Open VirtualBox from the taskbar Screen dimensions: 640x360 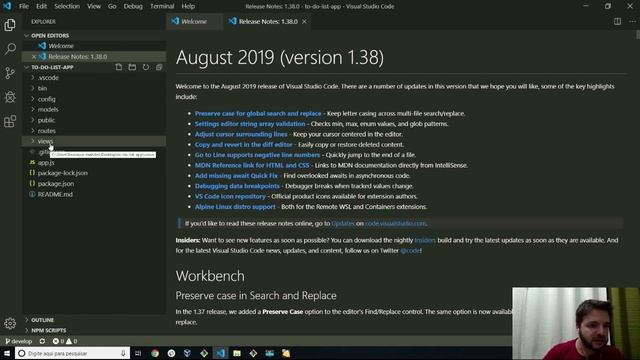187,353
